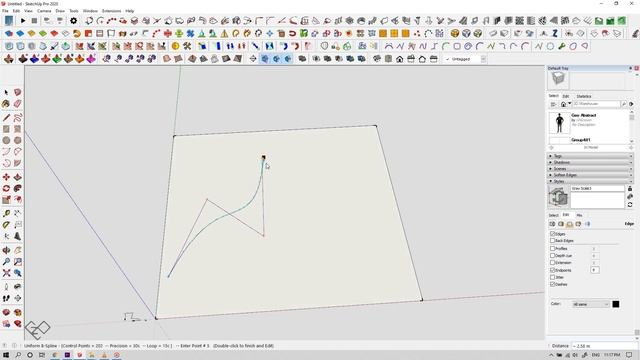Select the Push/Pull tool
Image resolution: width=640 pixels, height=360 pixels.
tap(18, 177)
